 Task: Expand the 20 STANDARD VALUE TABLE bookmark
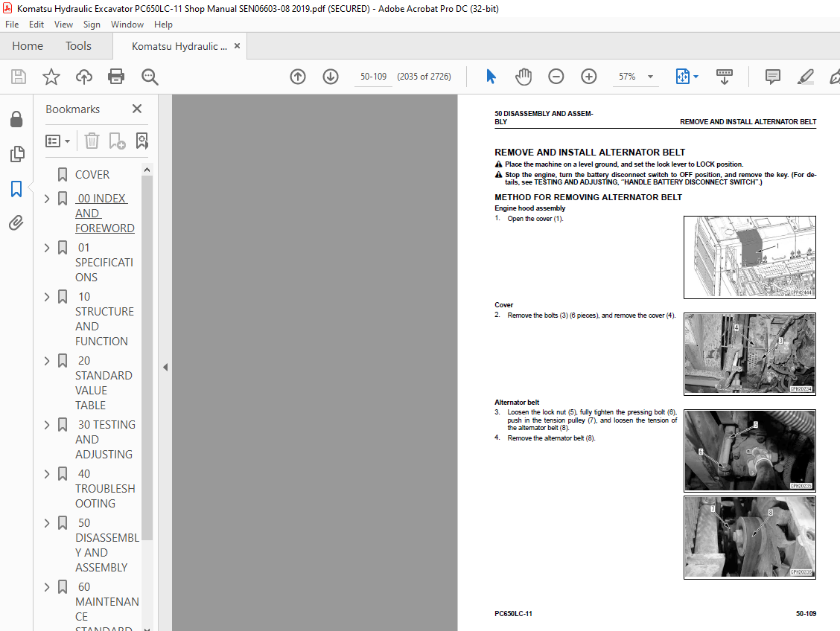(x=47, y=361)
